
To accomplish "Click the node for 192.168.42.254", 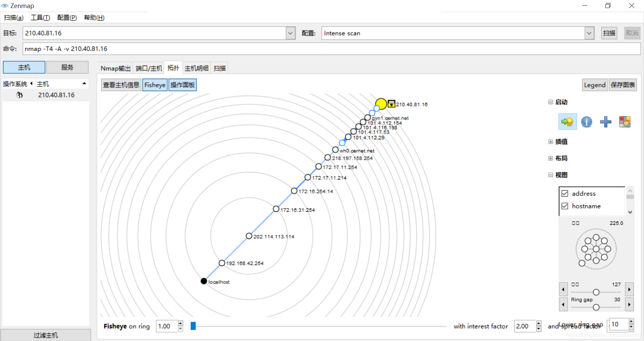I will [222, 263].
